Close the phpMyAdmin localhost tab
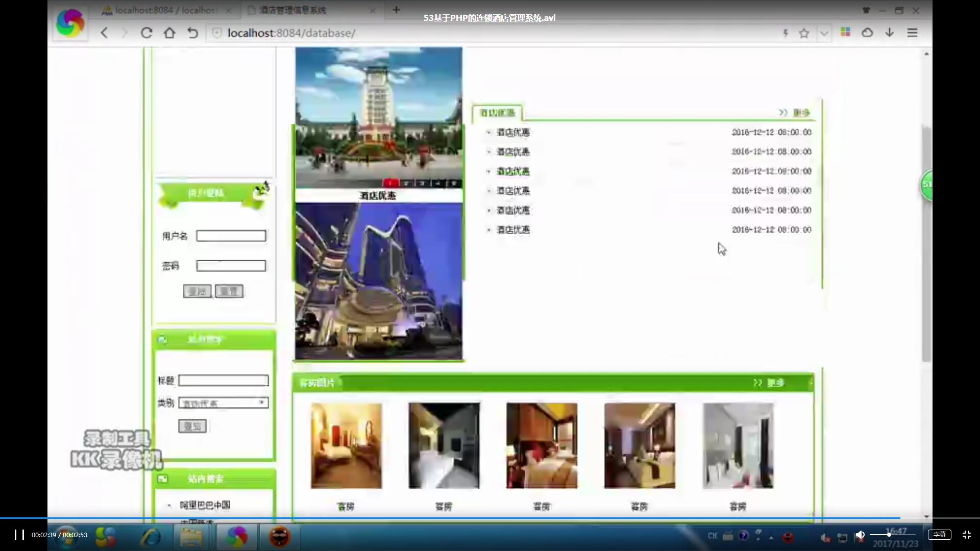This screenshot has height=551, width=980. tap(228, 10)
